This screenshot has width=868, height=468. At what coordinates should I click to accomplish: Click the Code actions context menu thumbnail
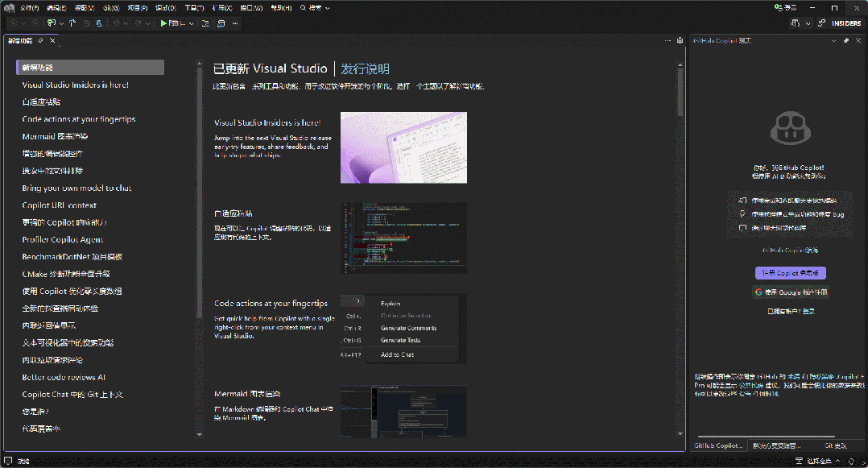click(403, 329)
